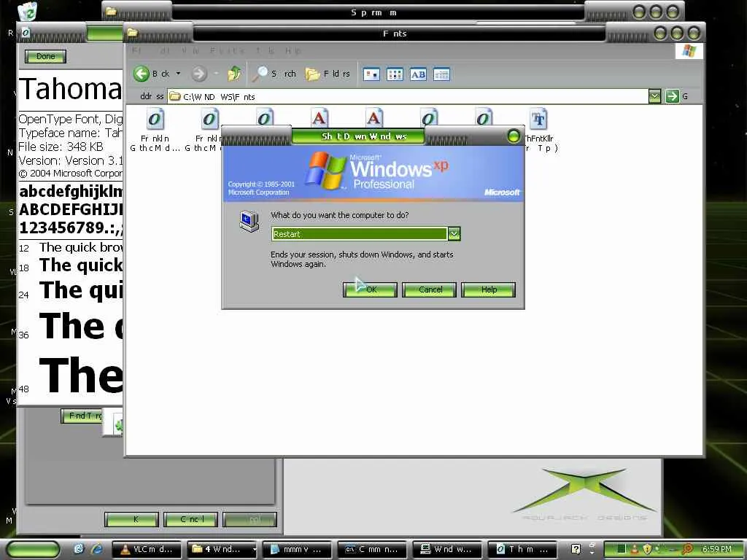Open Search from the Fonts toolbar
The image size is (747, 560).
[x=274, y=74]
